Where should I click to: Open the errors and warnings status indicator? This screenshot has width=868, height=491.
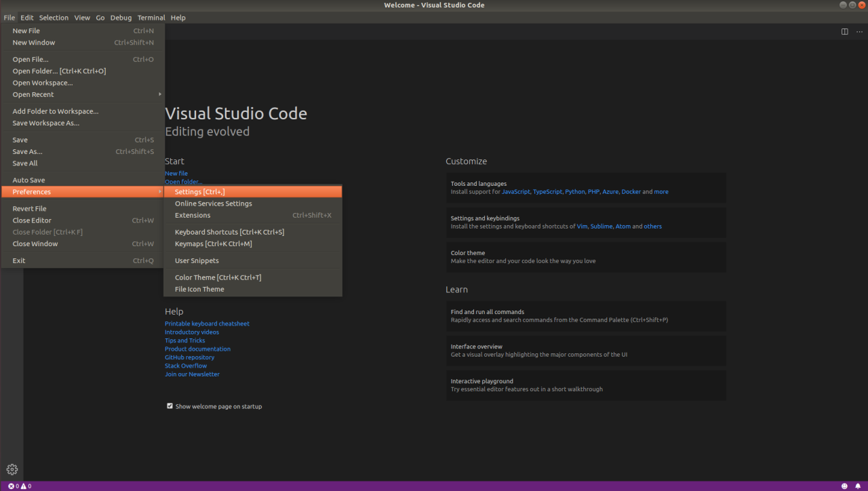coord(20,486)
